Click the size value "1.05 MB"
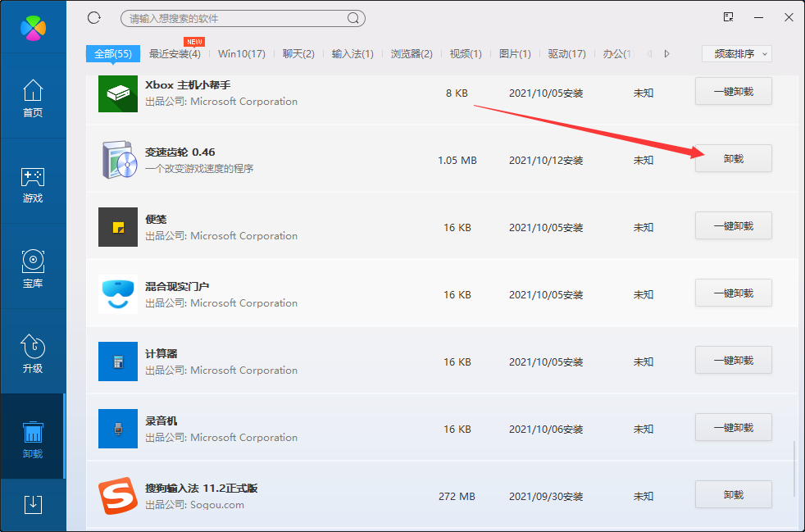The image size is (805, 532). click(457, 160)
